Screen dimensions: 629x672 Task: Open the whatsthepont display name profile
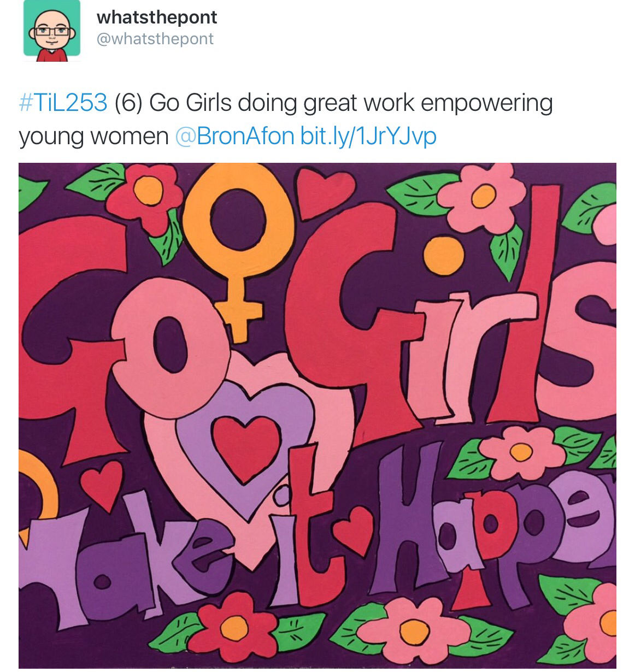[x=156, y=17]
